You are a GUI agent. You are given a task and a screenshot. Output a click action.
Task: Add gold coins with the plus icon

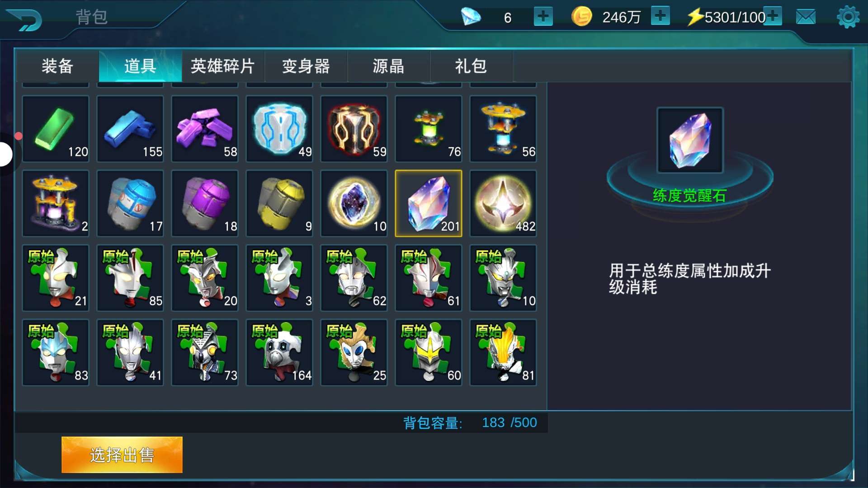click(660, 16)
